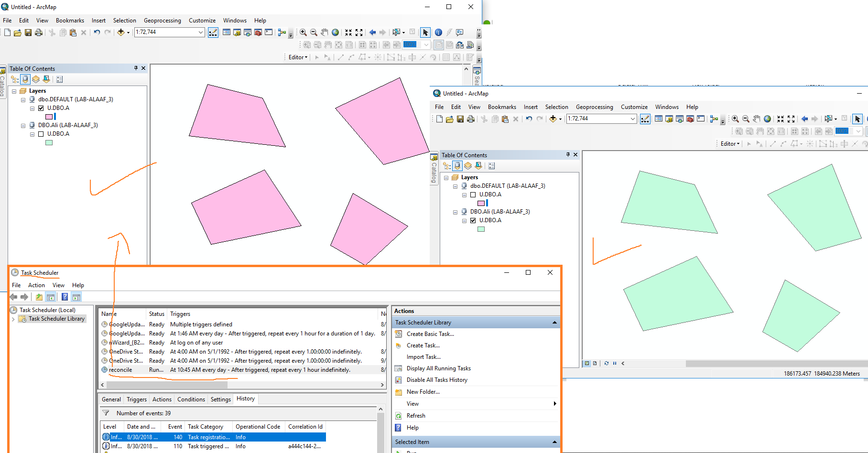Image resolution: width=868 pixels, height=453 pixels.
Task: Click Fixed Zoom In in pink-polygon ArcMap window
Action: click(348, 32)
